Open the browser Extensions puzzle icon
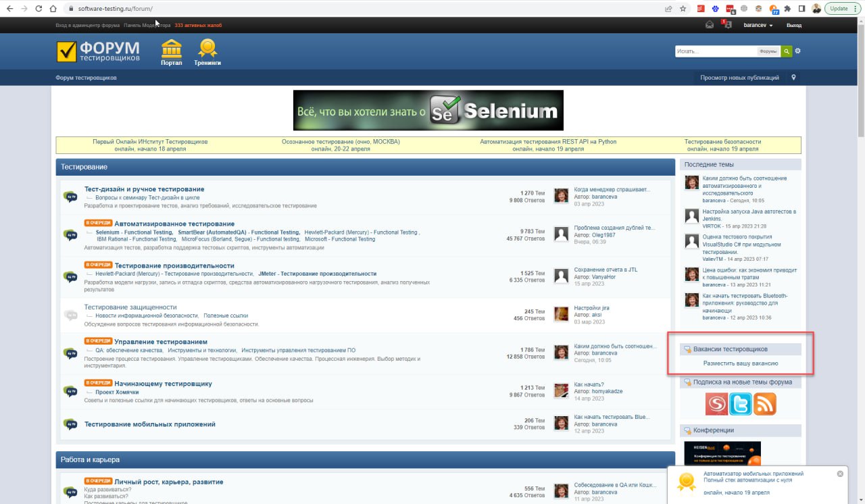865x504 pixels. click(787, 9)
